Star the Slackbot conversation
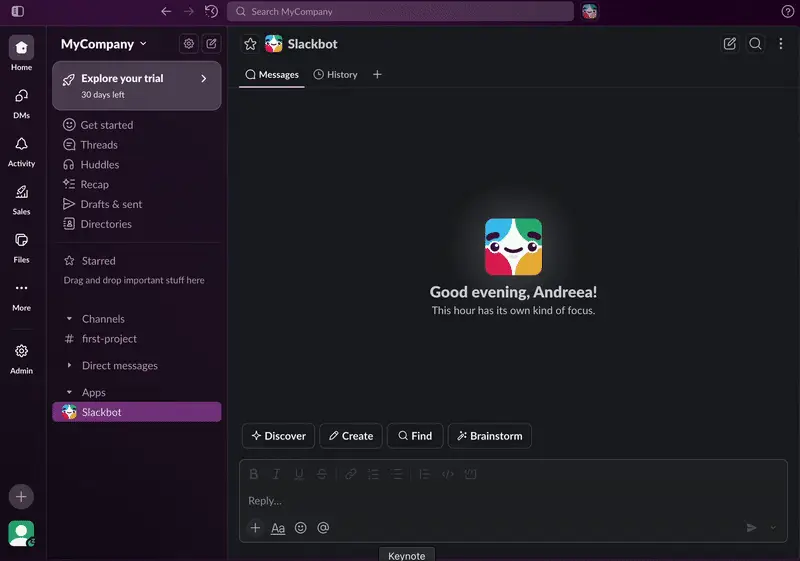The width and height of the screenshot is (800, 561). [x=251, y=44]
